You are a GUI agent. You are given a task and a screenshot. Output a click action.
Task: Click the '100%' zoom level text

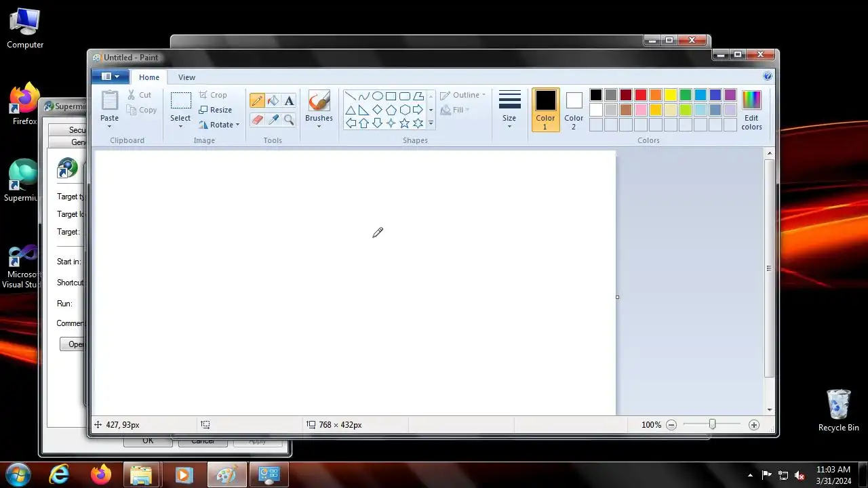[651, 425]
